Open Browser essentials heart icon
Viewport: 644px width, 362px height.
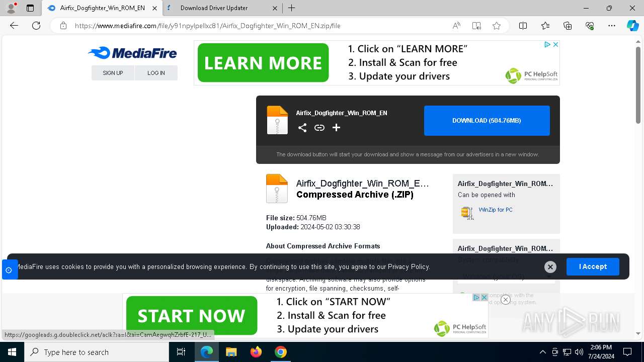click(x=590, y=26)
